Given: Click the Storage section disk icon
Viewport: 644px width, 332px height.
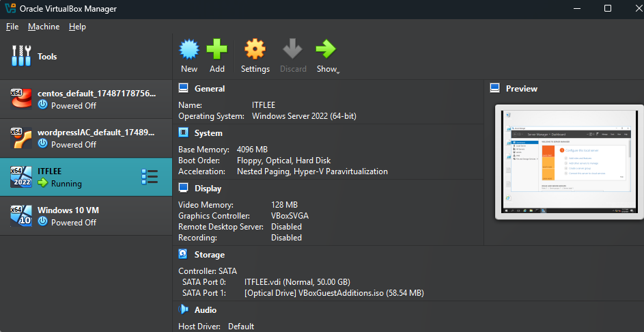Looking at the screenshot, I should (183, 254).
